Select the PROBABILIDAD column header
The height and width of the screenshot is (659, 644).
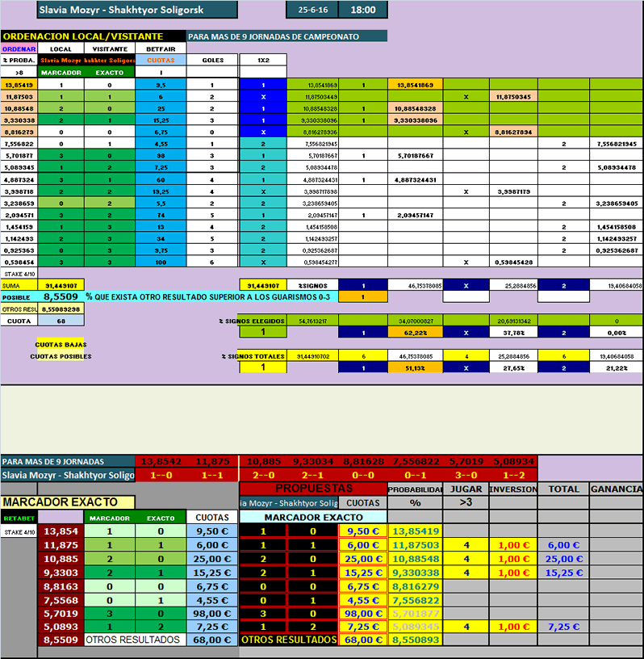point(415,489)
